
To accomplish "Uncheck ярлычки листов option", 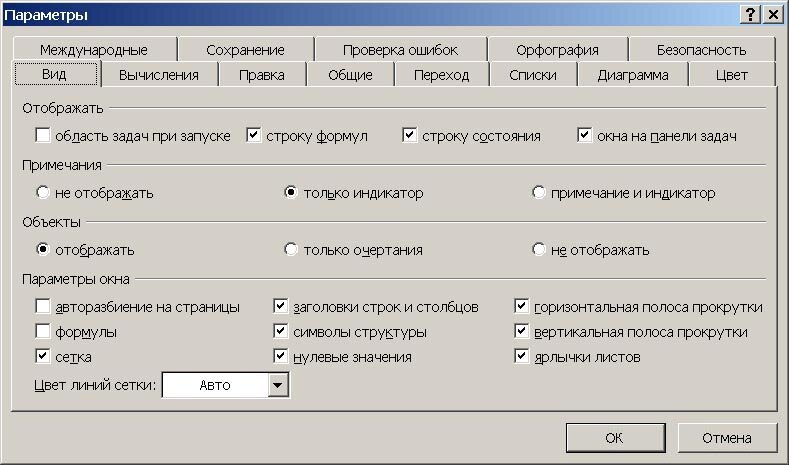I will click(521, 356).
